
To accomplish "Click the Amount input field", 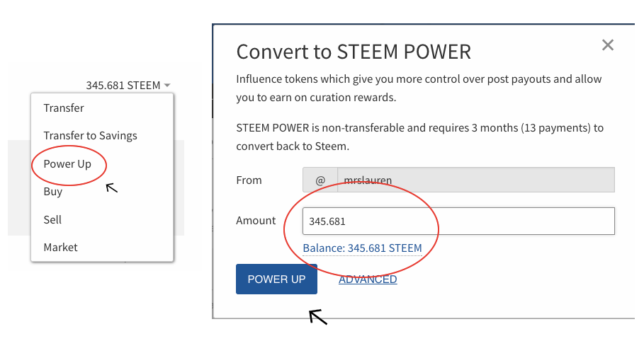I will point(459,221).
